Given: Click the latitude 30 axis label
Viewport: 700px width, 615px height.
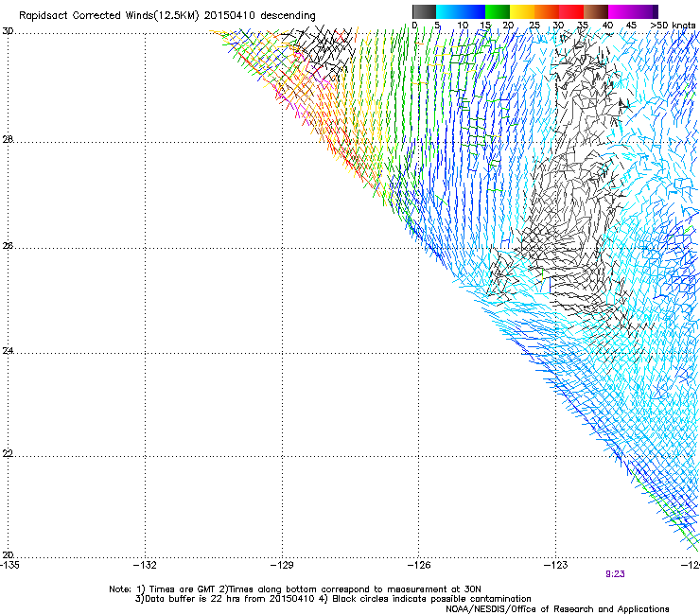Looking at the screenshot, I should (x=8, y=31).
